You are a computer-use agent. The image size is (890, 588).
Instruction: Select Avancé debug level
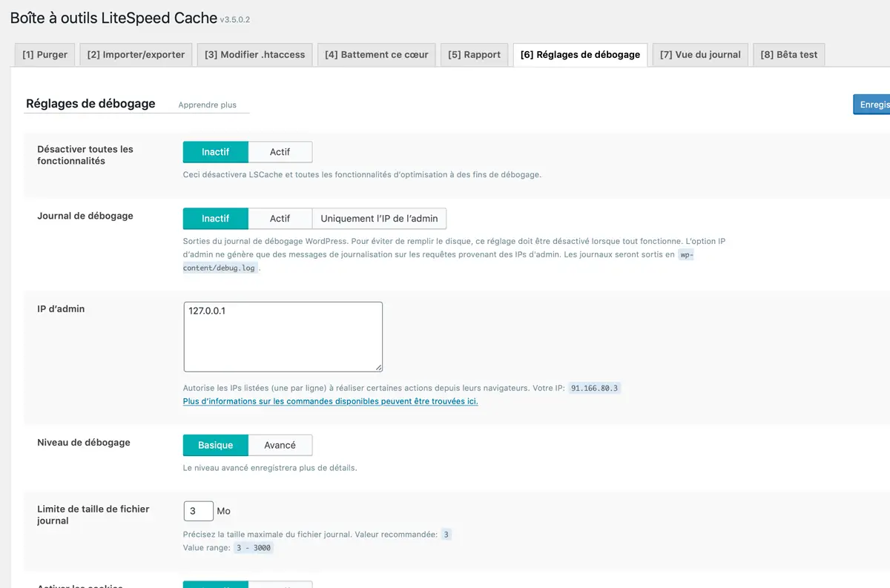point(280,446)
